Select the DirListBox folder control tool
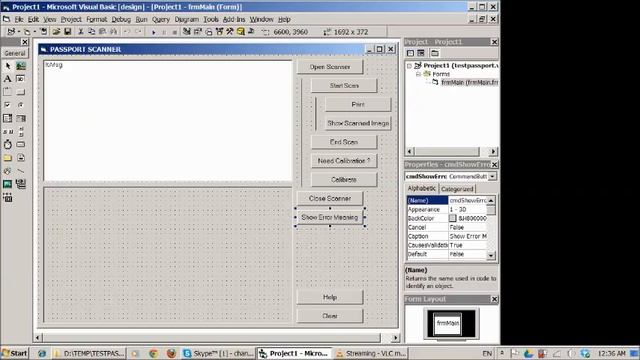 pos(8,158)
